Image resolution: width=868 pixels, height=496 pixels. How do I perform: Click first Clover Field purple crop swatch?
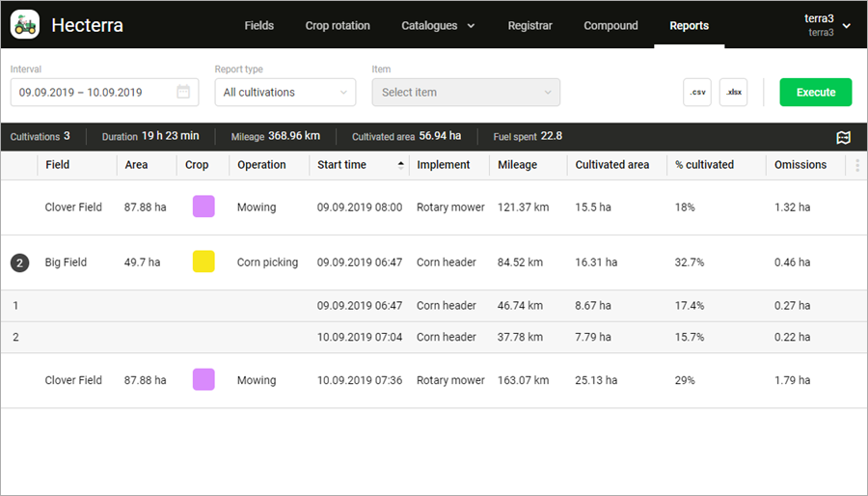pyautogui.click(x=203, y=207)
